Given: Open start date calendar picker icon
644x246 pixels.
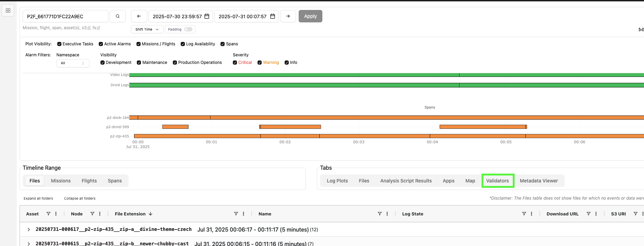Looking at the screenshot, I should (x=207, y=16).
